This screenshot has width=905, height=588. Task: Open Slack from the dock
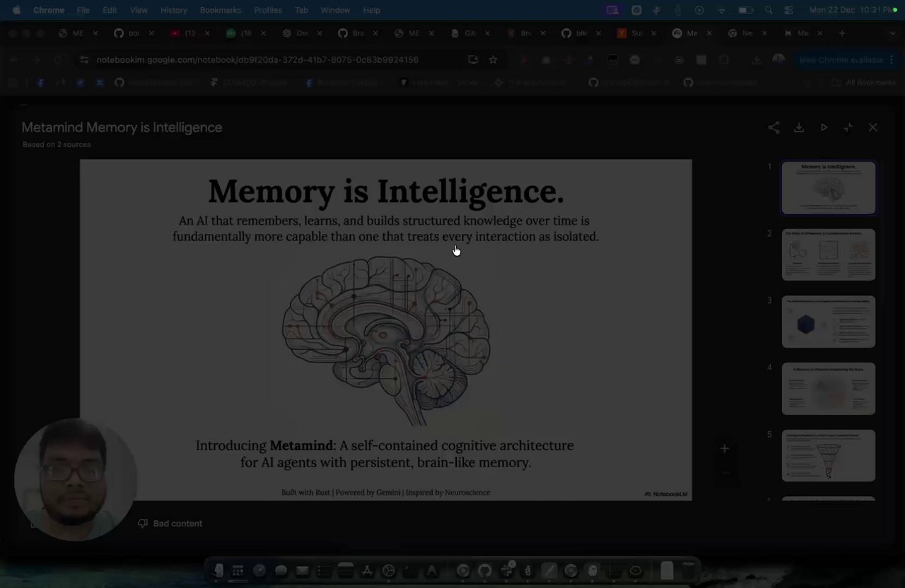(x=506, y=570)
